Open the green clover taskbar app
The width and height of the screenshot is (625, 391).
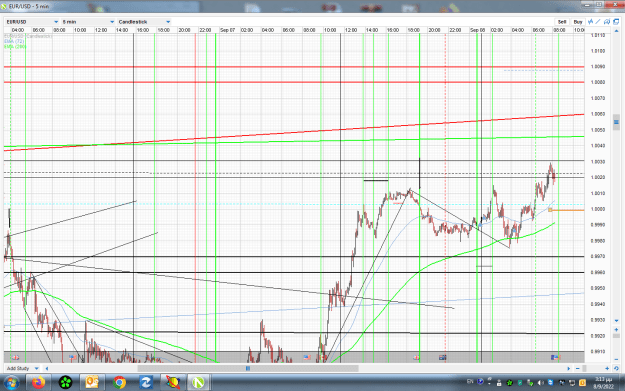click(65, 383)
